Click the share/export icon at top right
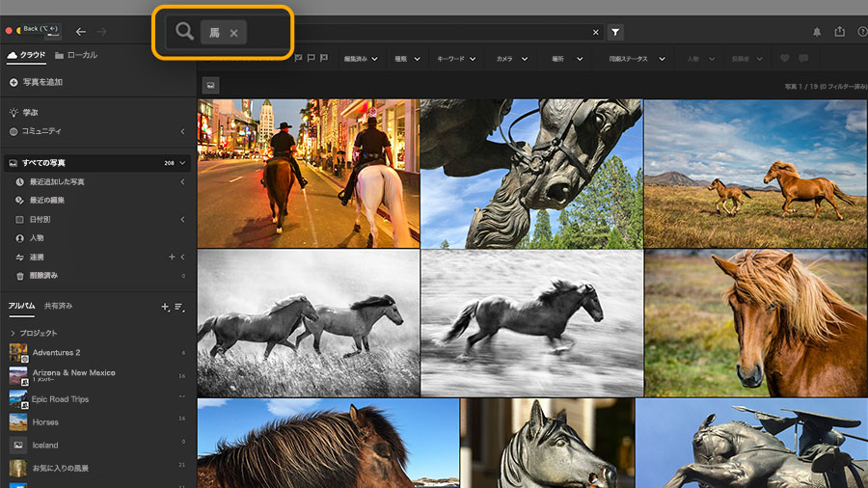Viewport: 868px width, 488px height. pos(839,32)
